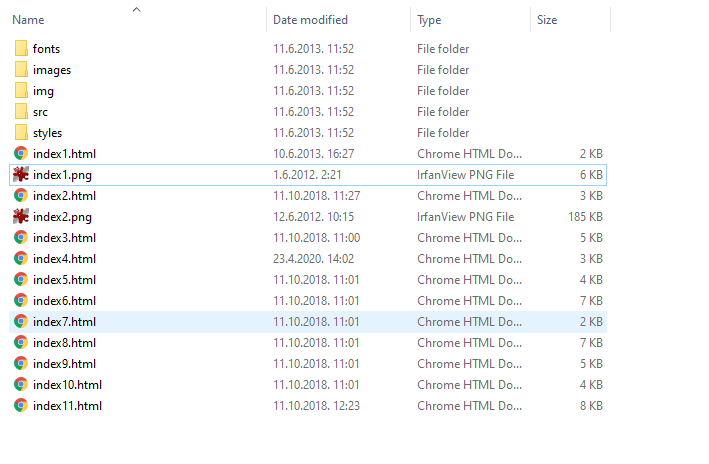Sort files by the Name column header
Screen dimensions: 709x464
pyautogui.click(x=29, y=20)
